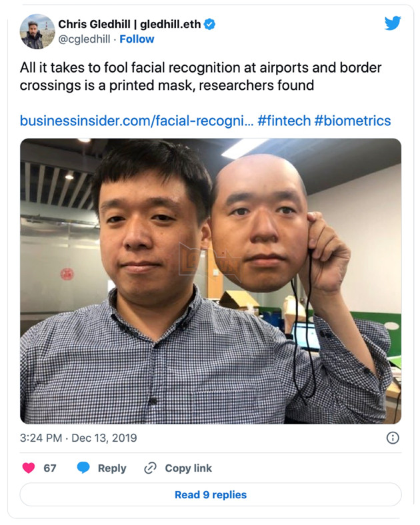Image resolution: width=420 pixels, height=525 pixels.
Task: Click the chain link copy icon
Action: pos(150,468)
